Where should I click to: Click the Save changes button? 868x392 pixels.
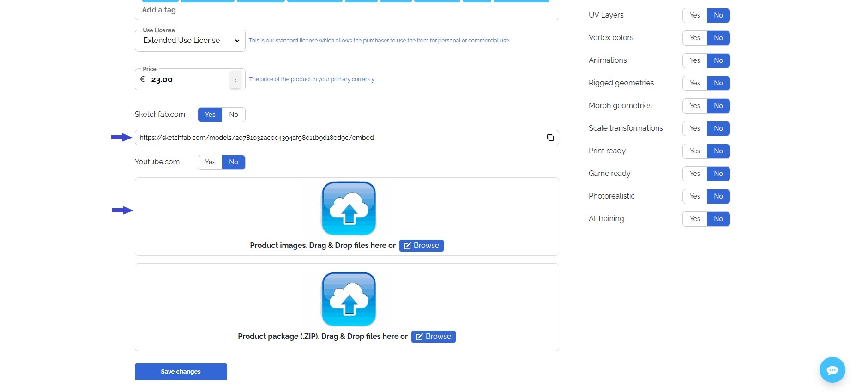pyautogui.click(x=181, y=372)
